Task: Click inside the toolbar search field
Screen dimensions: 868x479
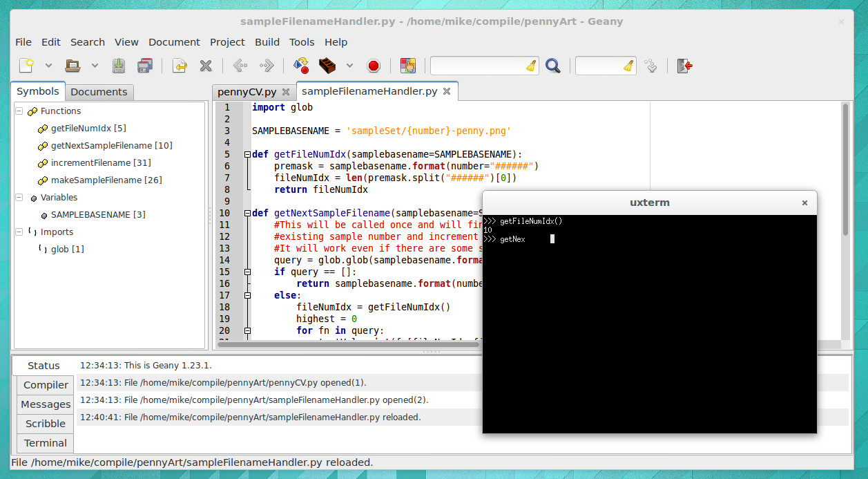Action: 483,65
